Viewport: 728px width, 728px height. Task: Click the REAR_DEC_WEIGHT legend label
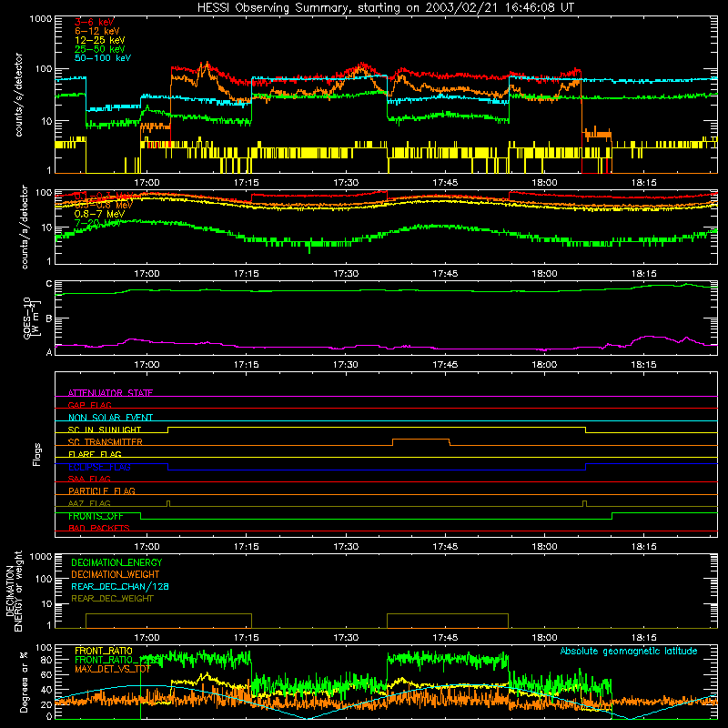pyautogui.click(x=112, y=599)
